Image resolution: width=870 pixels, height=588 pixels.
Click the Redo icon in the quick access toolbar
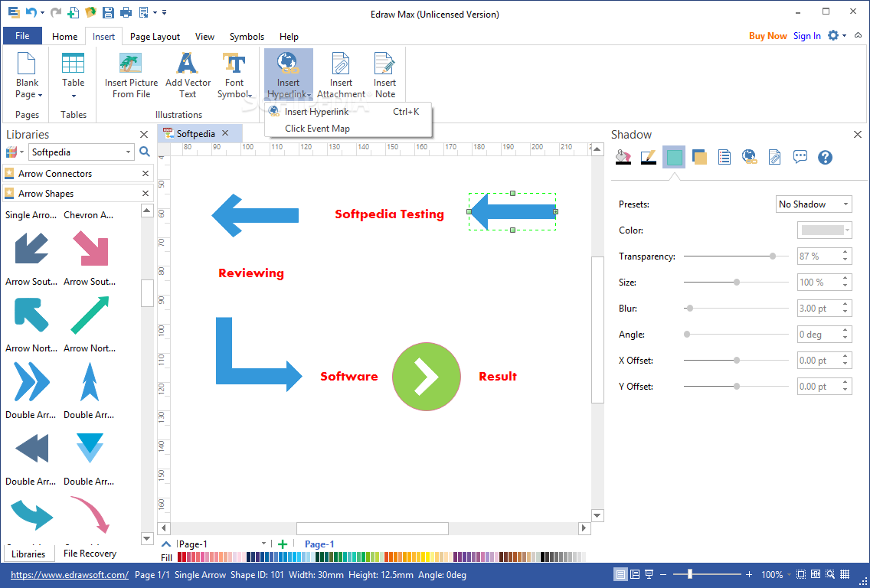coord(55,12)
